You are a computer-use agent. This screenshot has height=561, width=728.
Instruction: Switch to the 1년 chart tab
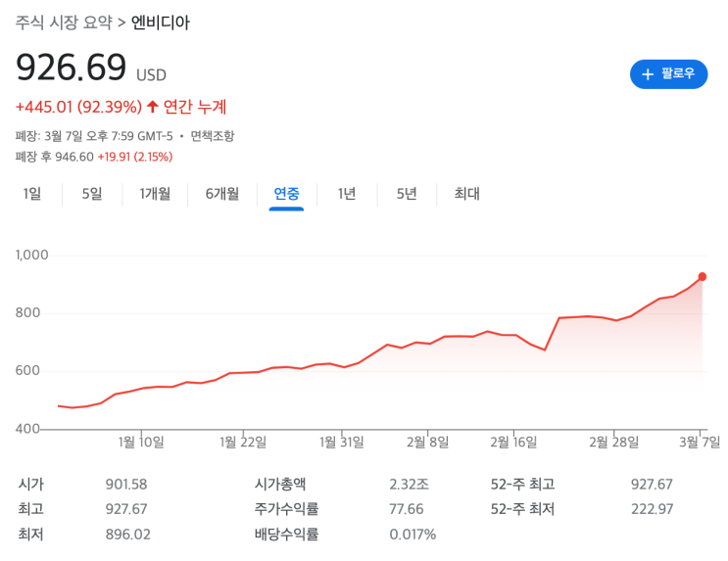[x=347, y=194]
